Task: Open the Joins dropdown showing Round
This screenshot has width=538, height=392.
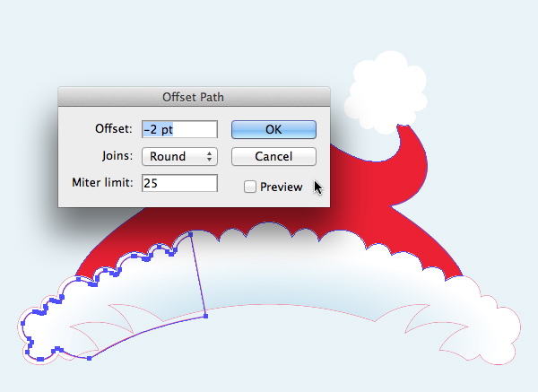Action: coord(179,156)
